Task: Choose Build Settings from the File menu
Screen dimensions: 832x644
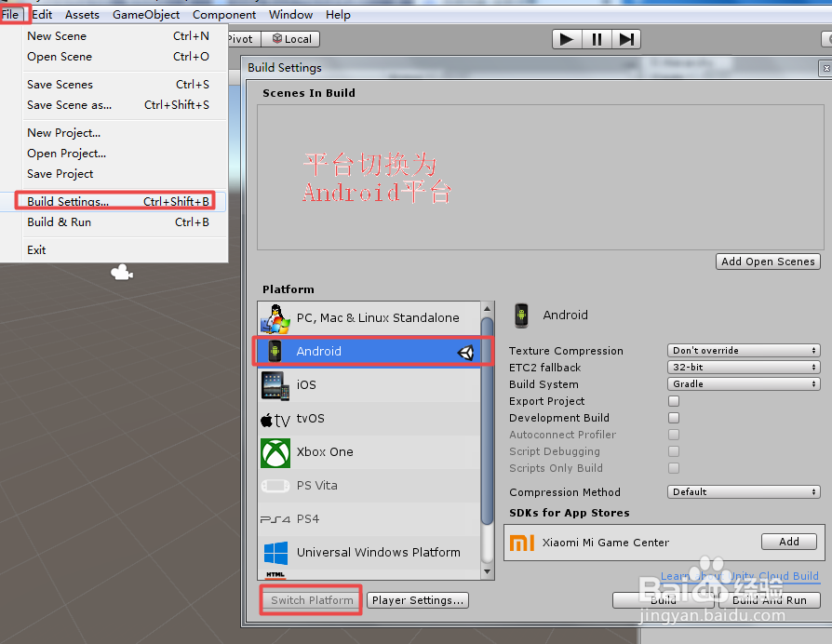Action: (70, 201)
